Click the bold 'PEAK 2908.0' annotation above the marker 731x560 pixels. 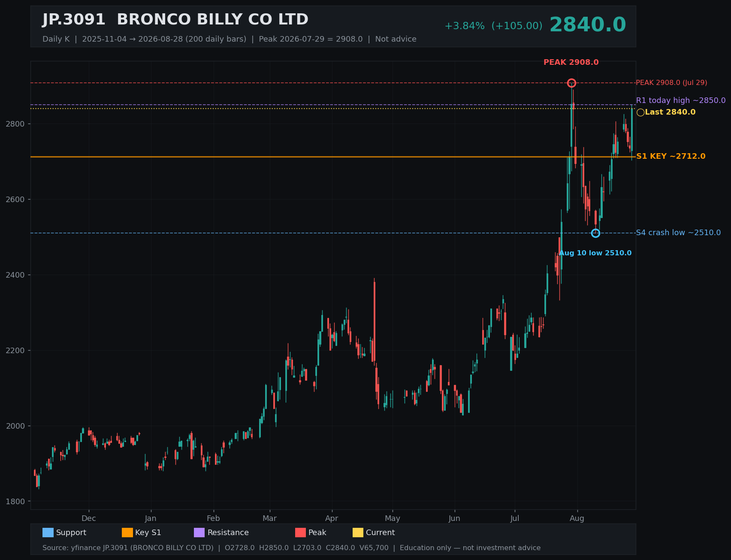[571, 62]
